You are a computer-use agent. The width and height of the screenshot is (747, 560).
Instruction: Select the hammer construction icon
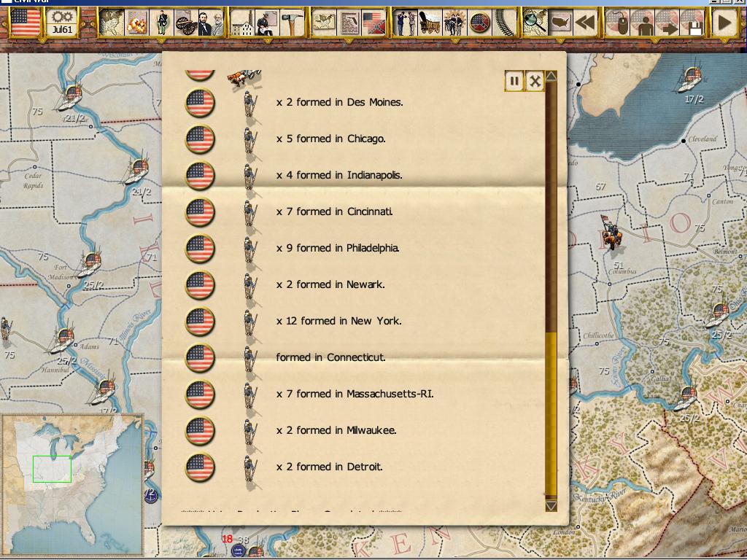coord(292,23)
